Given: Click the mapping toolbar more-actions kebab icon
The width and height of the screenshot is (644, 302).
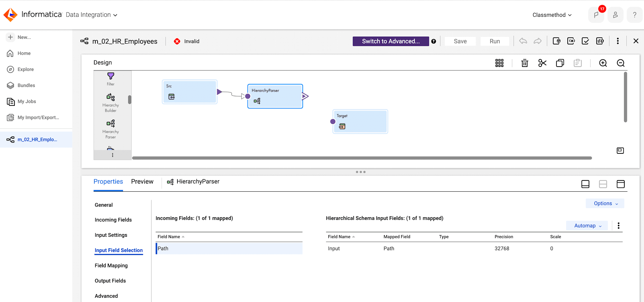Looking at the screenshot, I should pos(618,41).
